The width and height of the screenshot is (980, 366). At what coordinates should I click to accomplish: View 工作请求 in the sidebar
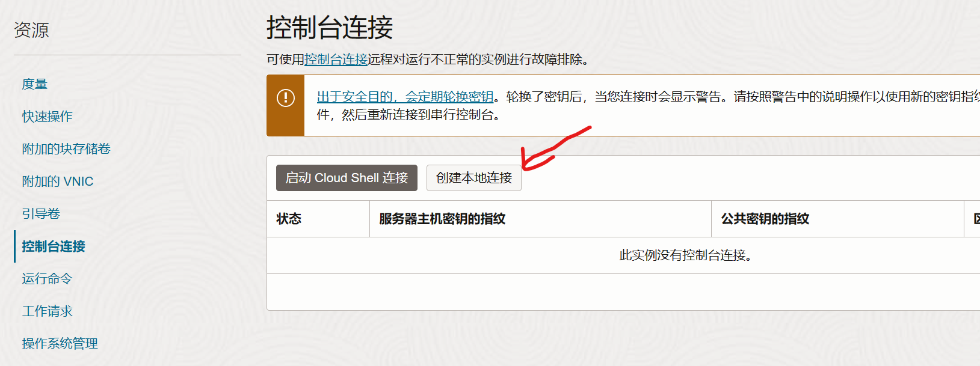[47, 311]
